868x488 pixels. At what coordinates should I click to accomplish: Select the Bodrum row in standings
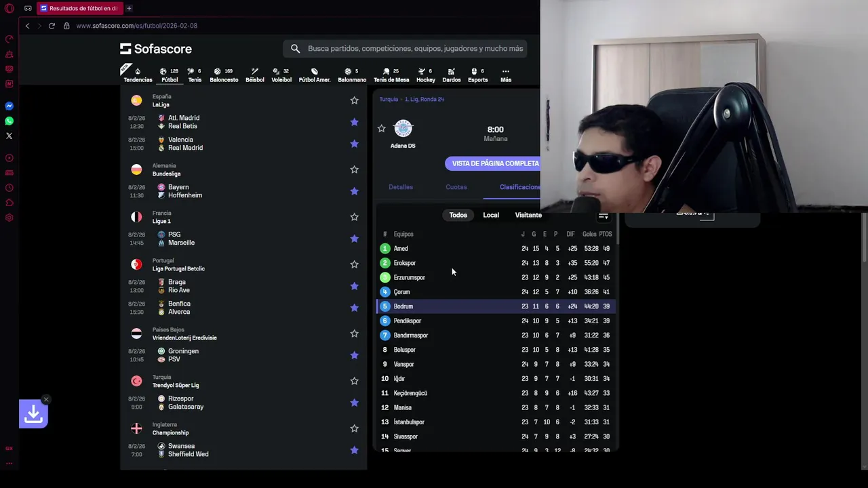[496, 306]
